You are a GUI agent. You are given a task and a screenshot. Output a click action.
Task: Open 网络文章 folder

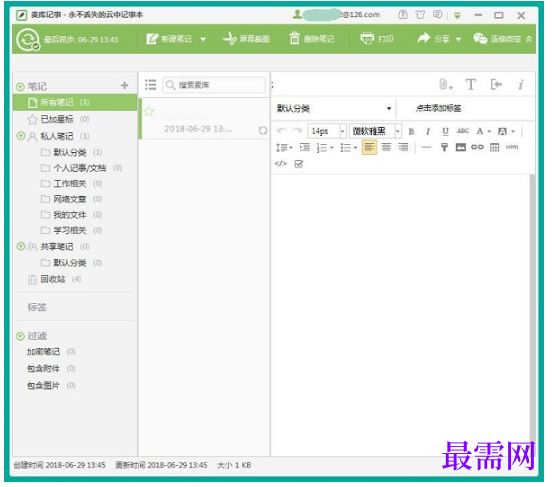[71, 199]
